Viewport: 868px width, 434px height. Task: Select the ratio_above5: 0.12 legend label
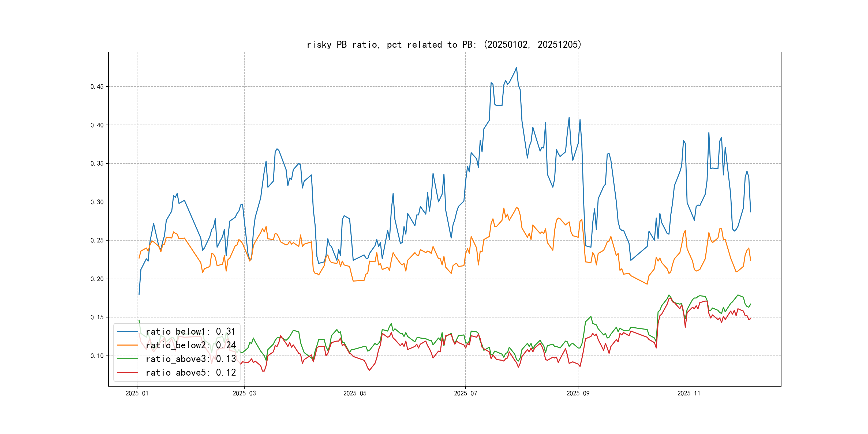click(x=191, y=372)
